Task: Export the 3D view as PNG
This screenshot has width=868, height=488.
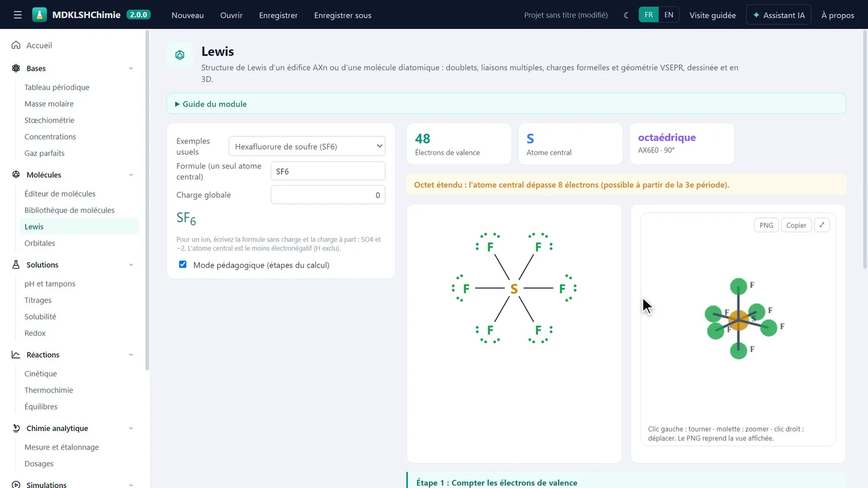Action: click(x=767, y=225)
